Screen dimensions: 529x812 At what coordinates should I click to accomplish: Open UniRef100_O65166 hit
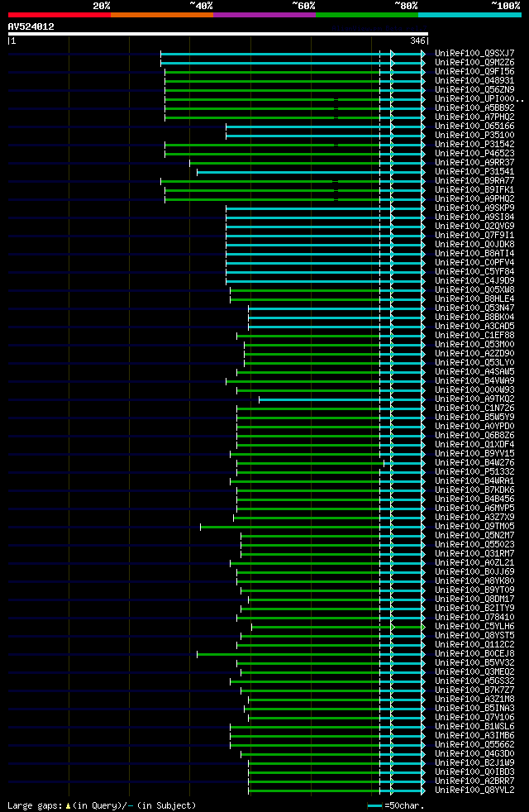click(x=474, y=127)
